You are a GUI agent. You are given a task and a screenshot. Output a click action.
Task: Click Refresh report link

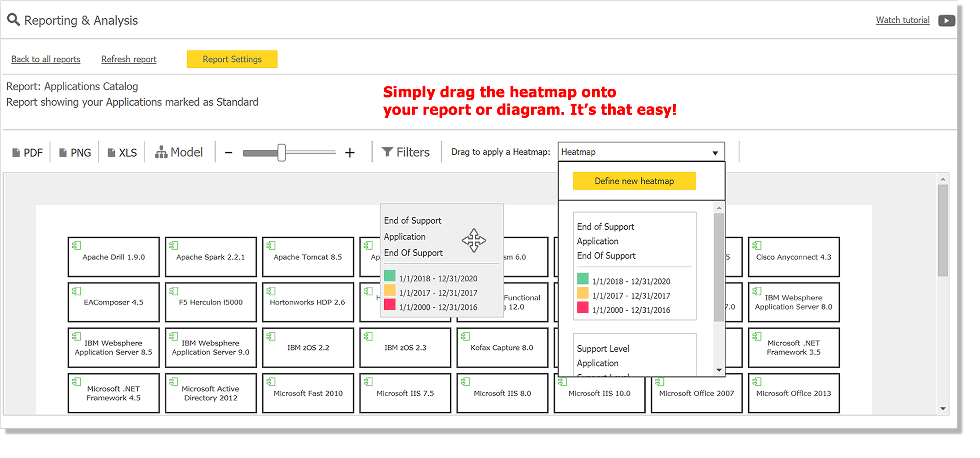point(129,59)
